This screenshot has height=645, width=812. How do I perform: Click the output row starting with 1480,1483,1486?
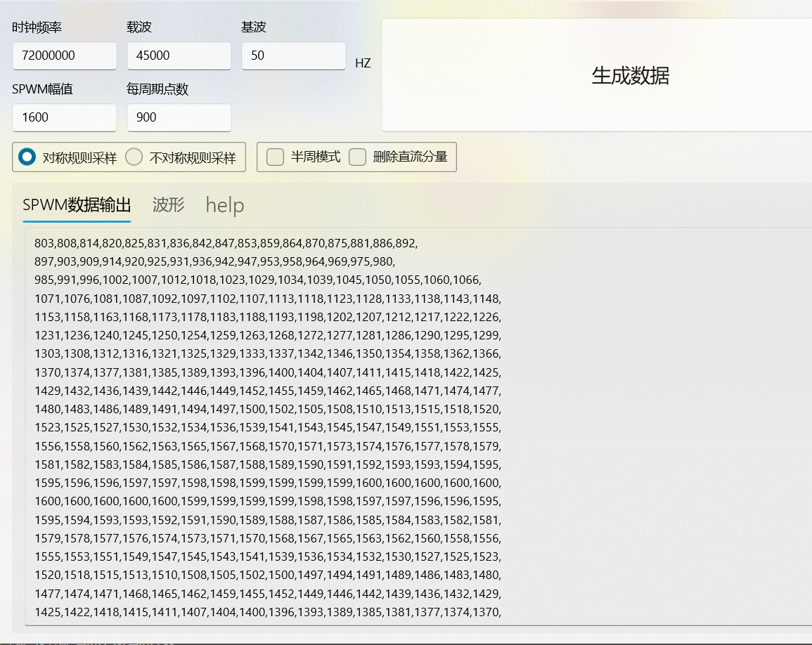268,409
